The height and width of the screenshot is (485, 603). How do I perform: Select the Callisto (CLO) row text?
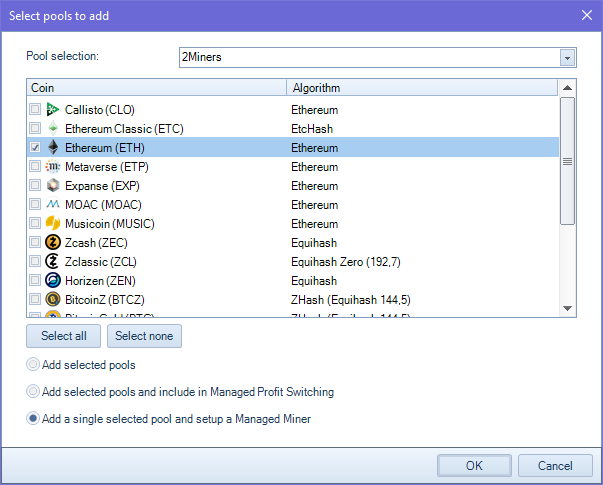tap(100, 110)
